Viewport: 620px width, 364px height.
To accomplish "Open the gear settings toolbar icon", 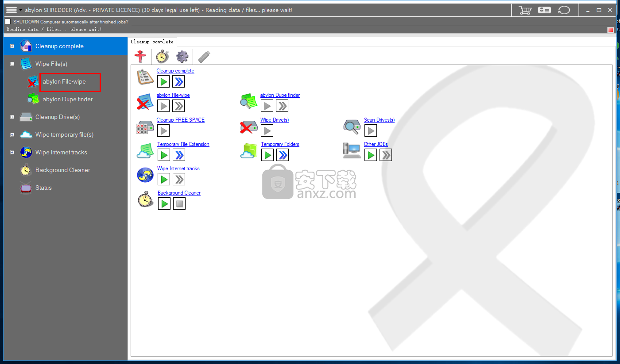I will 182,57.
